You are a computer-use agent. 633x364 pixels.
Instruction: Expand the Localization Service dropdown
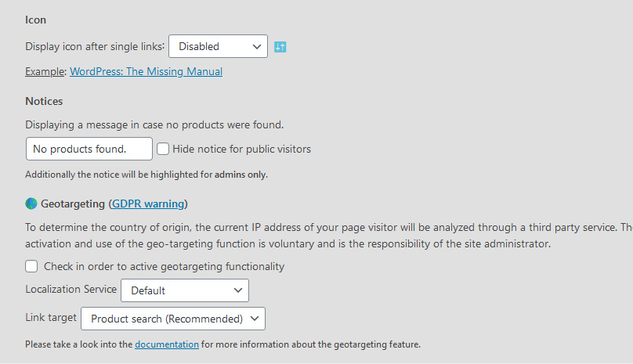(x=184, y=290)
